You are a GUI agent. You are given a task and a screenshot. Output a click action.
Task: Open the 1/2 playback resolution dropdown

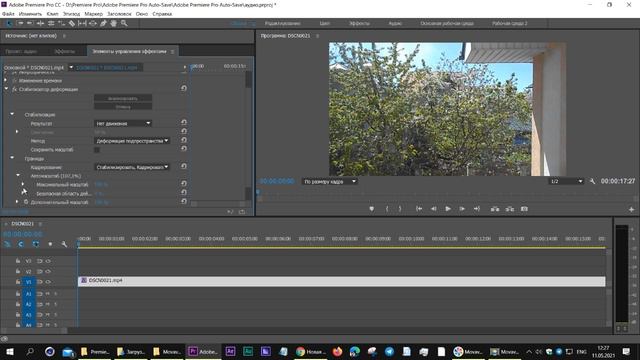pyautogui.click(x=566, y=181)
